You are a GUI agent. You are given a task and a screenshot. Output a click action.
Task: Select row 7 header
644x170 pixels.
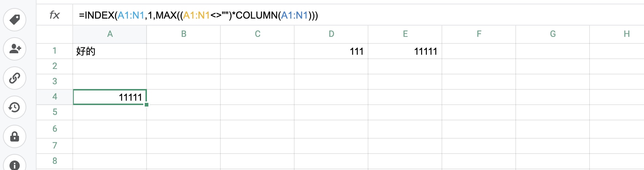pos(54,146)
